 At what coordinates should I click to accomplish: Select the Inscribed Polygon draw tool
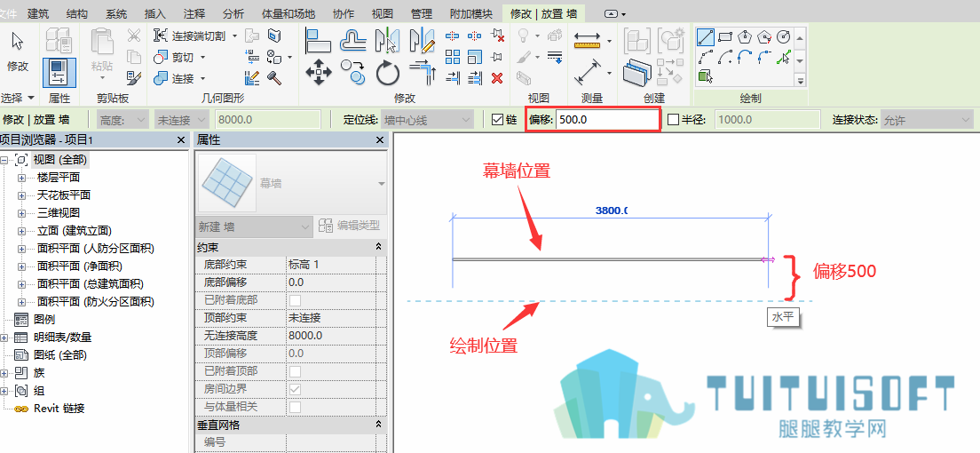(x=744, y=37)
